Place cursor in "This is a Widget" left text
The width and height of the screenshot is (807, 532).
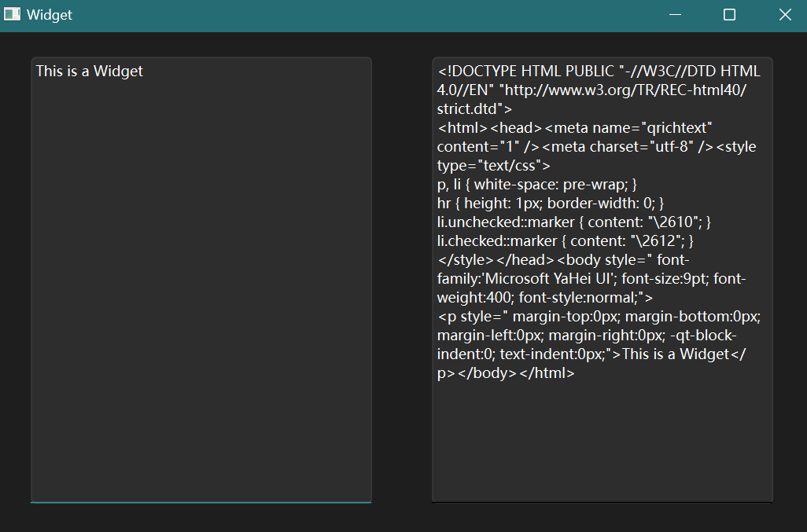click(x=89, y=72)
